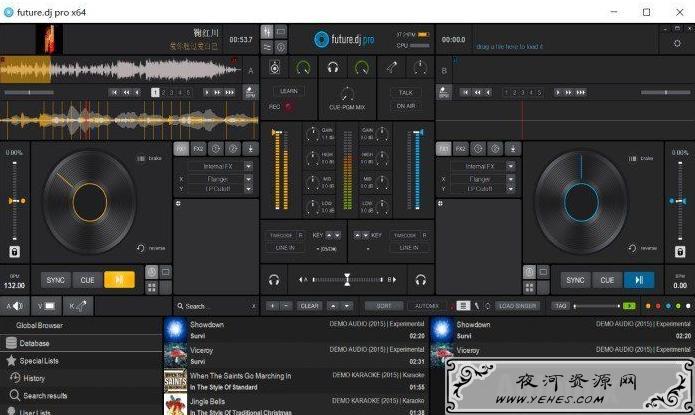The width and height of the screenshot is (695, 415).
Task: Toggle the AUTOMIX button
Action: point(426,306)
